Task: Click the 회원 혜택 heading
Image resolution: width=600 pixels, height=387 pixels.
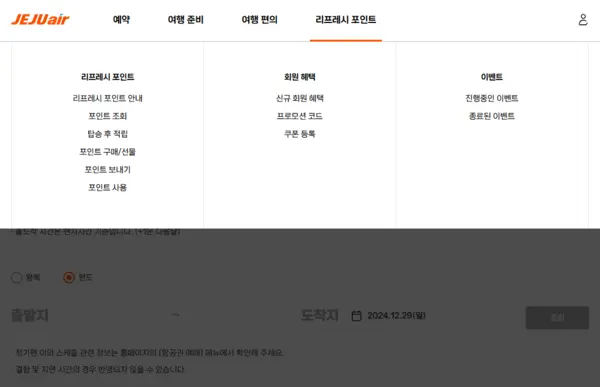Action: 300,77
